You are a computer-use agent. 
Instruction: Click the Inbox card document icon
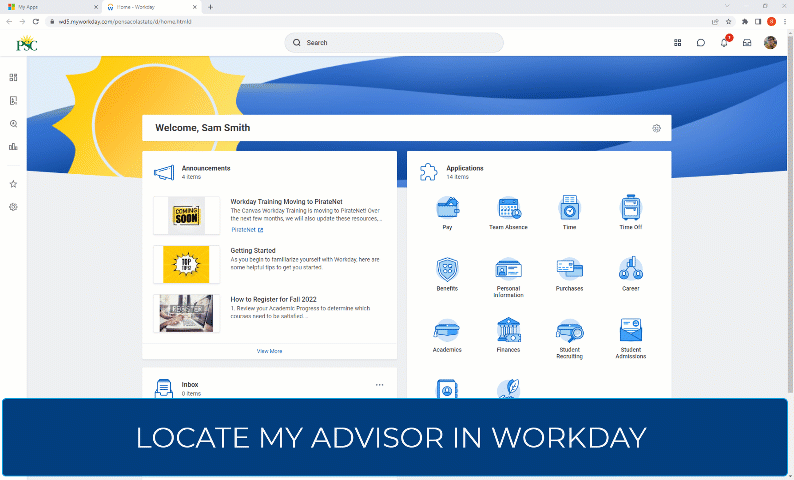pos(164,388)
